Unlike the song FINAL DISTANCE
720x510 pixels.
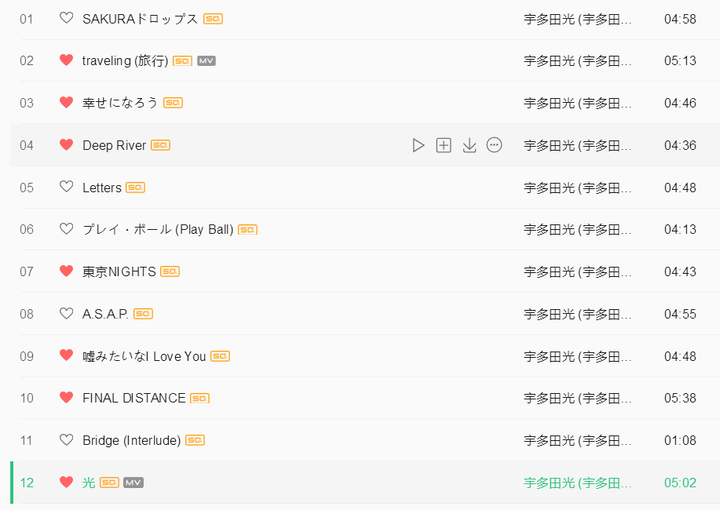tap(67, 398)
